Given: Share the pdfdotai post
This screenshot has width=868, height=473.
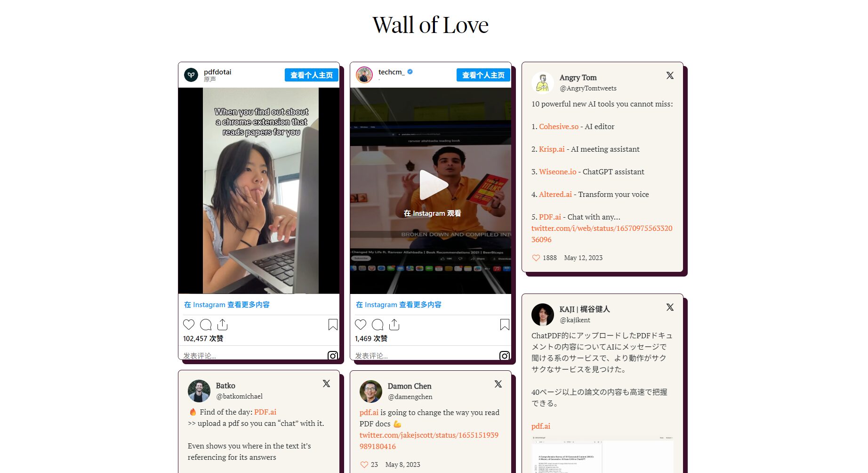Looking at the screenshot, I should tap(223, 325).
